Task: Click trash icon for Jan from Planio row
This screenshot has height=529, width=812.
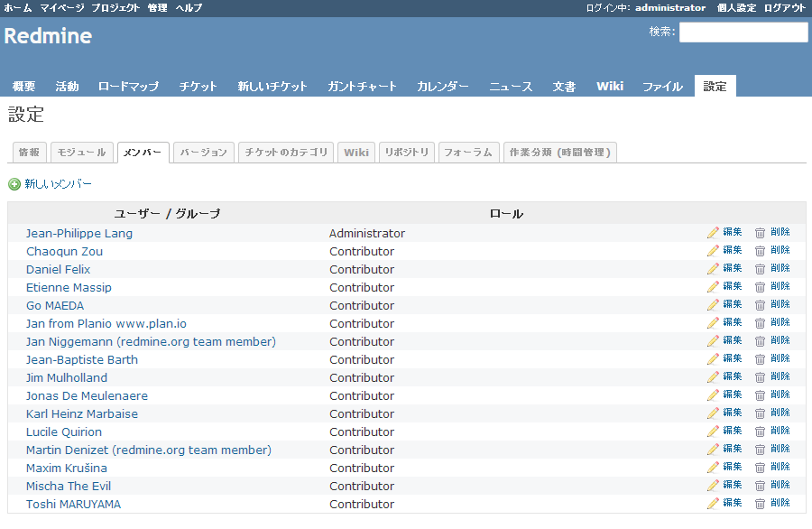Action: click(x=760, y=323)
